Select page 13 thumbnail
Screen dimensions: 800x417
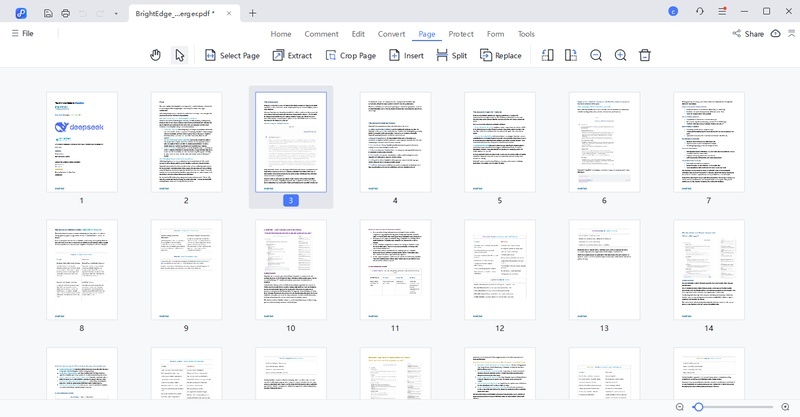(x=605, y=269)
